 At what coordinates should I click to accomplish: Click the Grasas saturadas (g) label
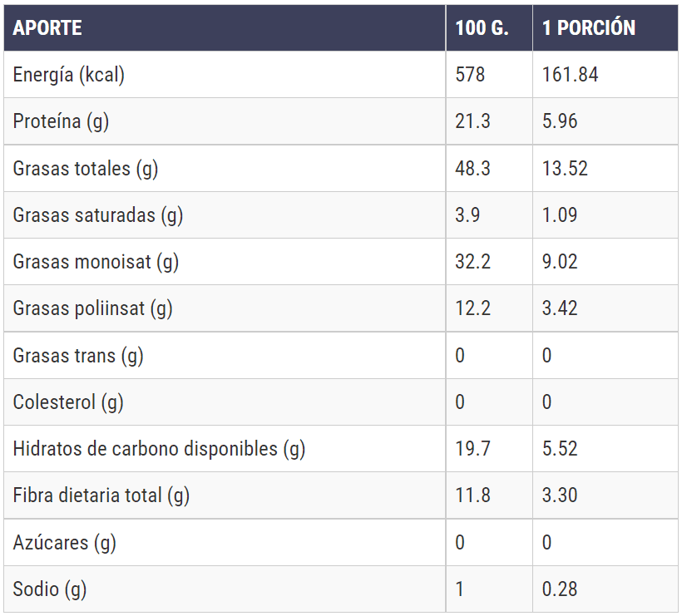98,215
